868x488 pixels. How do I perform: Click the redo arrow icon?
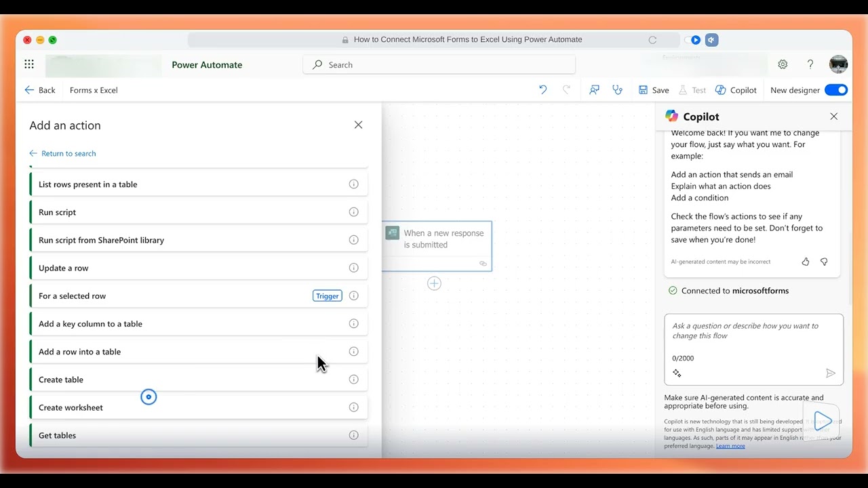coord(566,89)
